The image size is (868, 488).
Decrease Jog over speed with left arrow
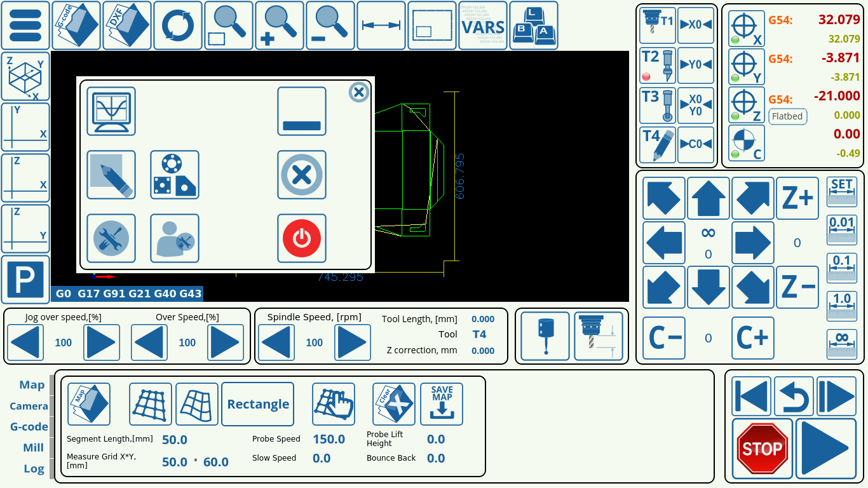(25, 342)
